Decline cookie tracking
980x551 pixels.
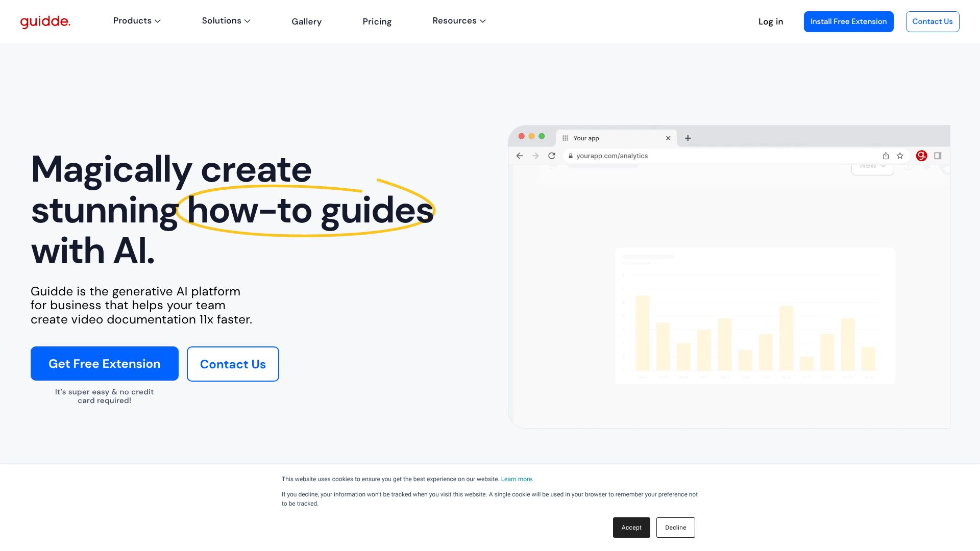[x=675, y=528]
